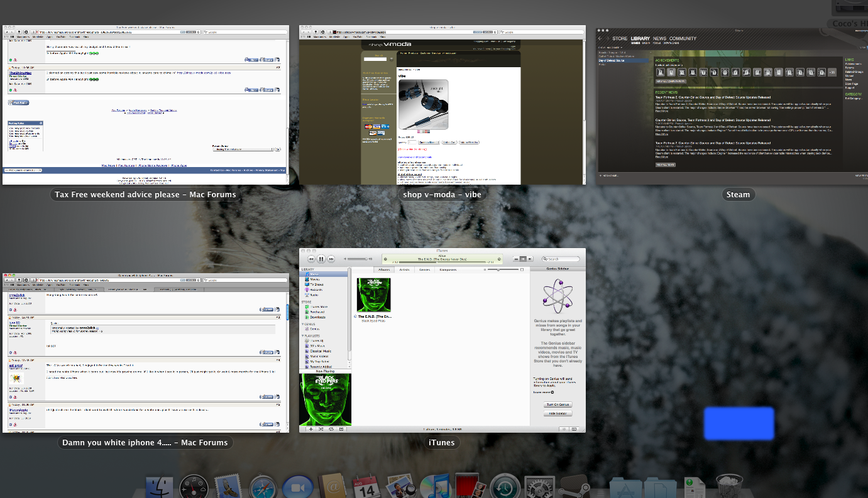Screen dimensions: 868x498
Task: Click the iTunes search field
Action: pos(561,259)
